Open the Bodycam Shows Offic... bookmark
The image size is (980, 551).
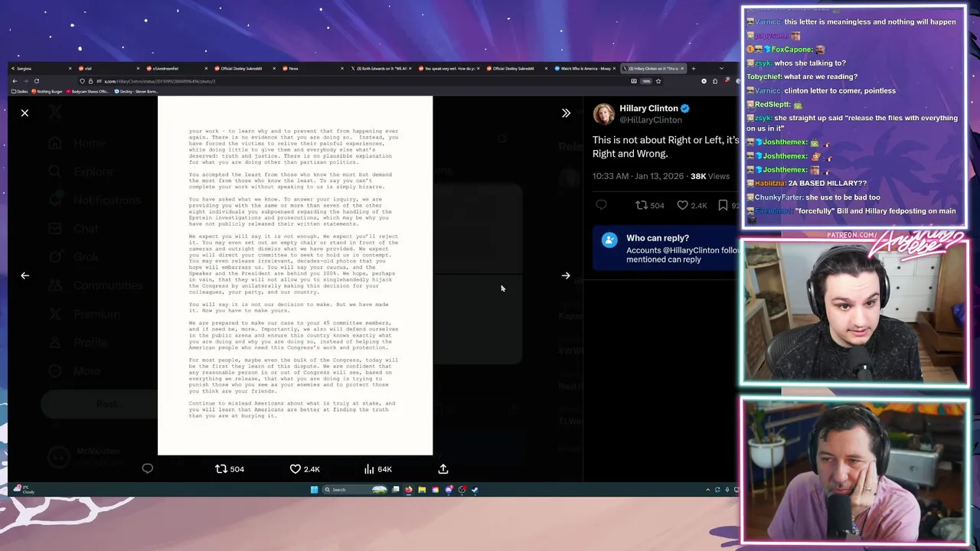89,92
